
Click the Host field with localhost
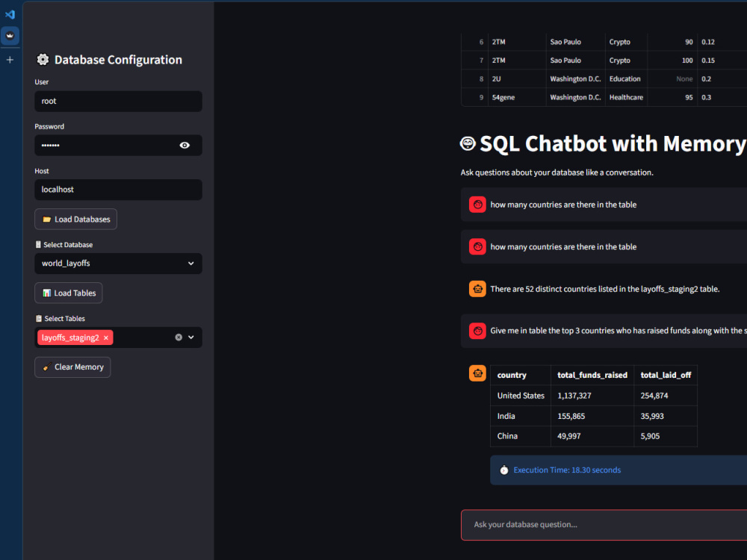point(118,190)
